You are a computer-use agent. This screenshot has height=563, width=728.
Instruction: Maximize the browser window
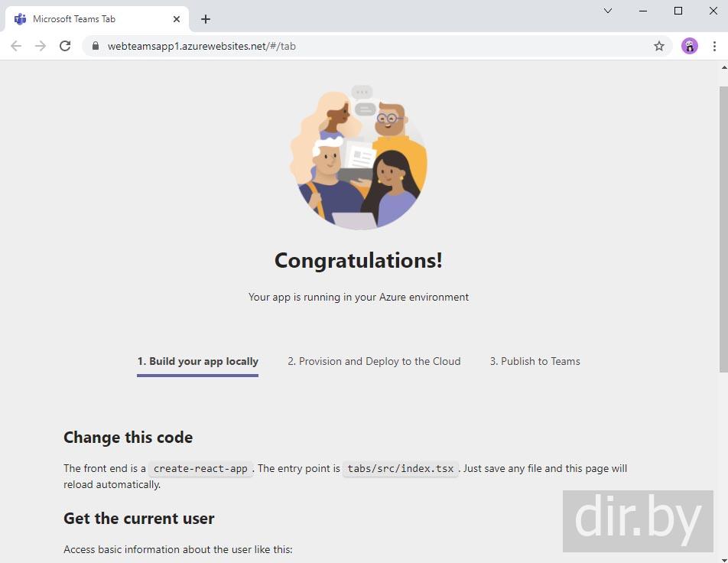[x=678, y=11]
